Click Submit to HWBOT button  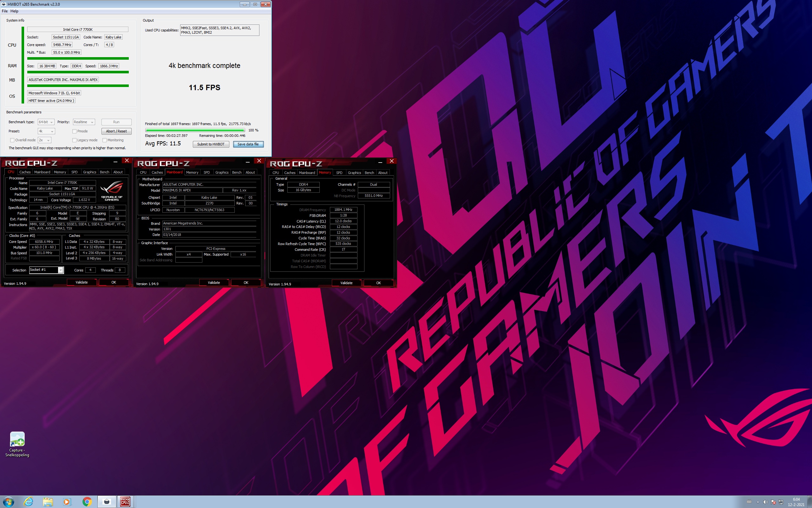point(211,144)
